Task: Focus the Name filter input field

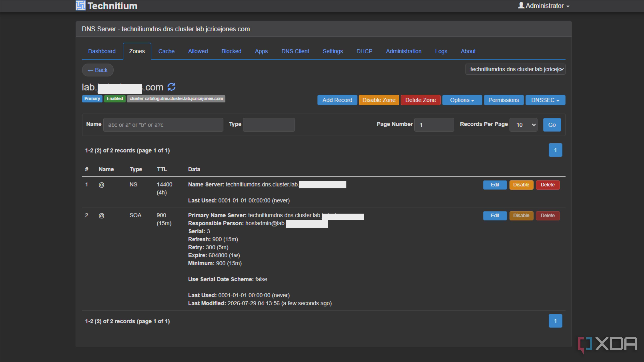Action: 163,125
